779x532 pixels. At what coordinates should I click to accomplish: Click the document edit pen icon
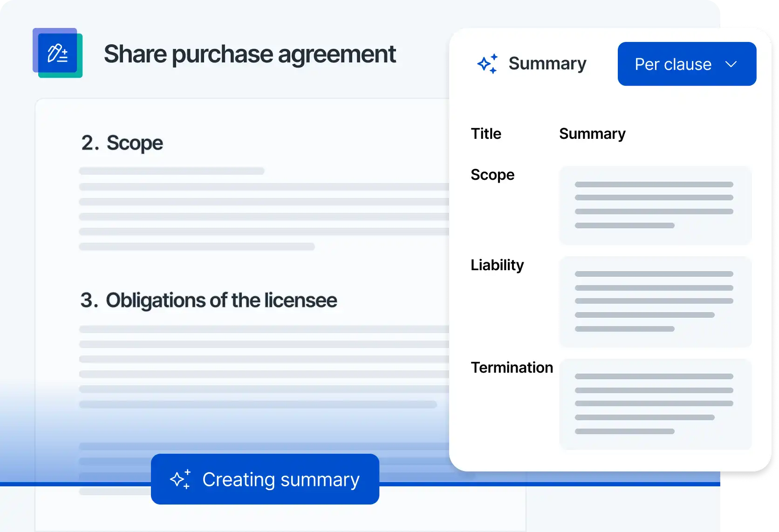tap(57, 53)
